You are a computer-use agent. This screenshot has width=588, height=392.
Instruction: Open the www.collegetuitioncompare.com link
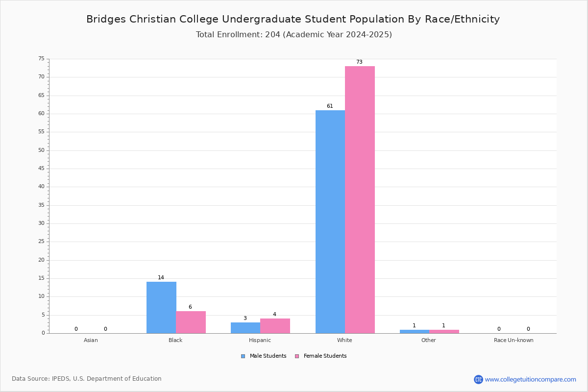tap(530, 379)
